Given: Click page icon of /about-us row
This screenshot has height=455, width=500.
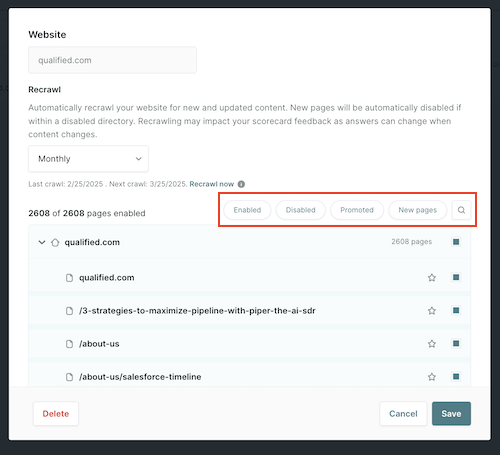Looking at the screenshot, I should [x=69, y=344].
